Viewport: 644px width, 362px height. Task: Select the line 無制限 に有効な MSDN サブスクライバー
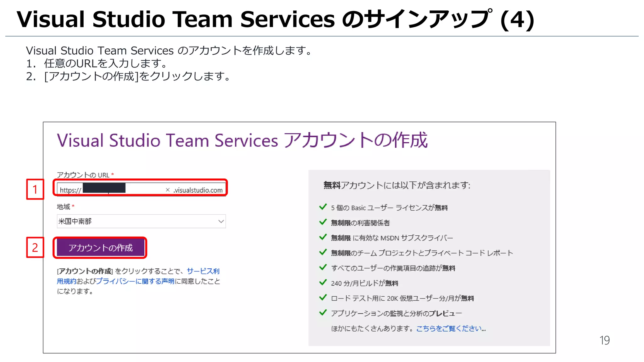(392, 238)
